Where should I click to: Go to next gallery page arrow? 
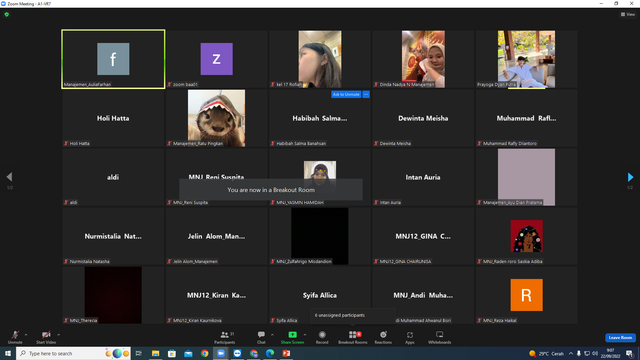pos(630,177)
